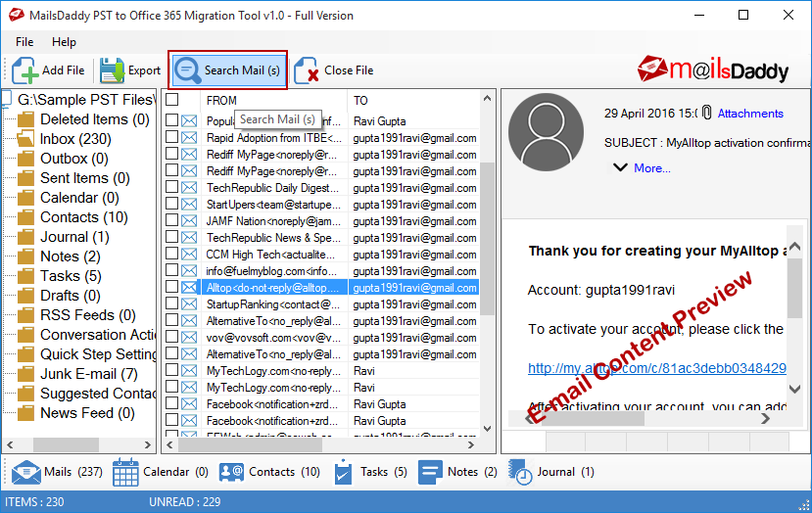Open the my.alltop.com activation link
The image size is (812, 513).
pyautogui.click(x=657, y=368)
